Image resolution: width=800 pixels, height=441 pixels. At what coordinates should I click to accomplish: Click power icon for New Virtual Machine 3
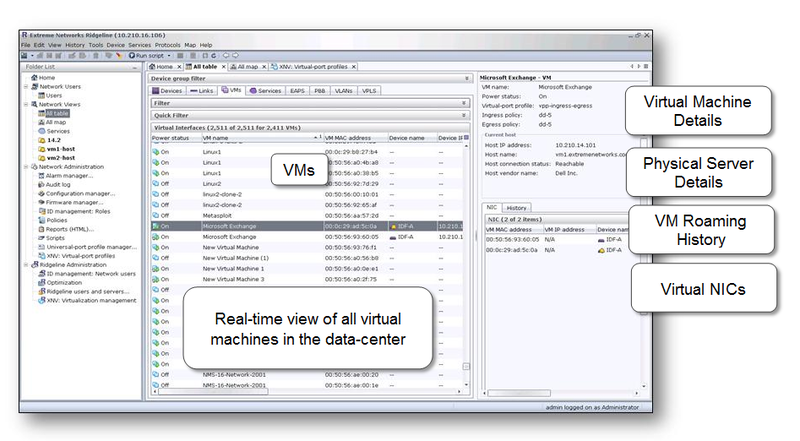tap(156, 279)
